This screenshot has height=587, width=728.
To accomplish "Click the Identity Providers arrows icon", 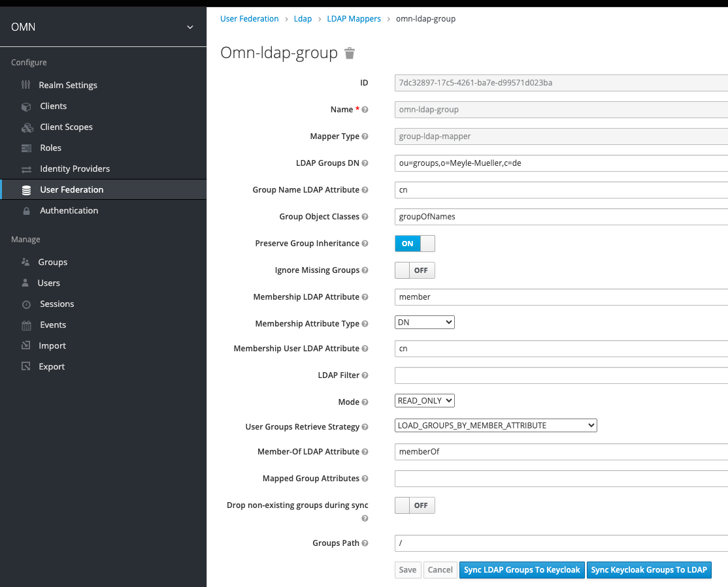I will coord(26,169).
